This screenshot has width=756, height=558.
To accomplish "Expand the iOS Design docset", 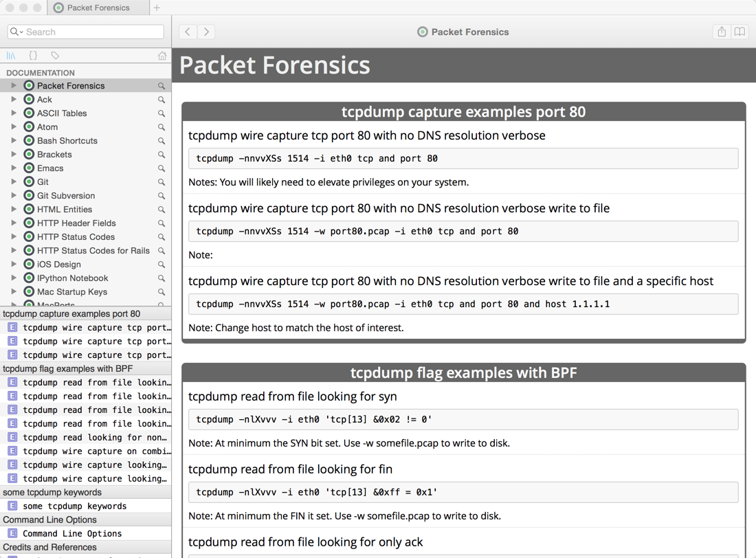I will (14, 264).
